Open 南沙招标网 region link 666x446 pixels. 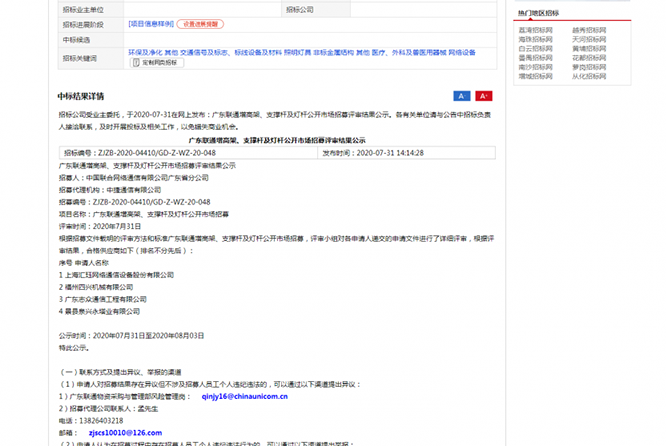[536, 67]
